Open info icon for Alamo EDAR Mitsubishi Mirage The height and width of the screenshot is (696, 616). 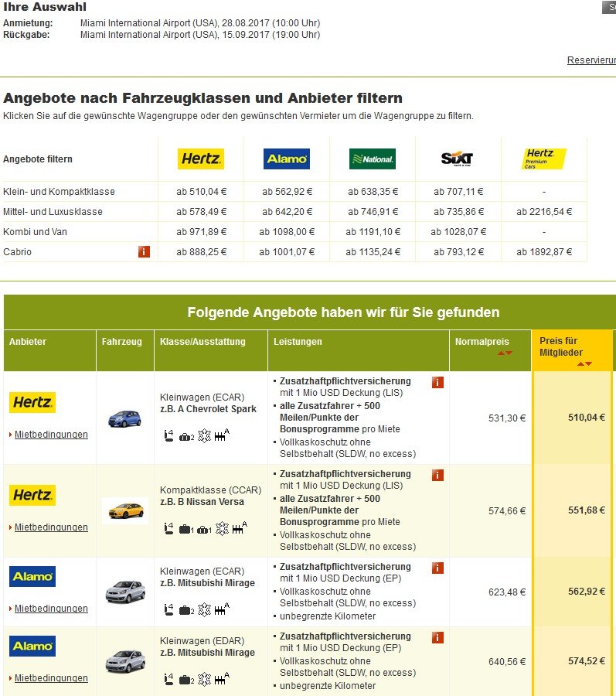tap(437, 637)
